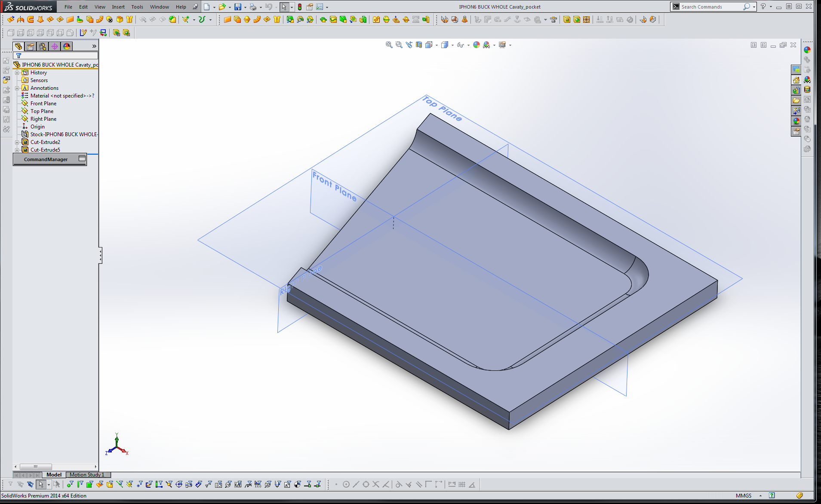Image resolution: width=821 pixels, height=504 pixels.
Task: Open the ConfigurationManager tab icon
Action: click(x=43, y=46)
